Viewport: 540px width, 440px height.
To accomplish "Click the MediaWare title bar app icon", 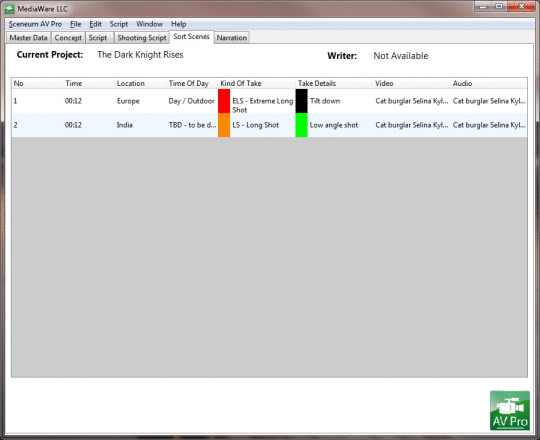I will coord(10,9).
